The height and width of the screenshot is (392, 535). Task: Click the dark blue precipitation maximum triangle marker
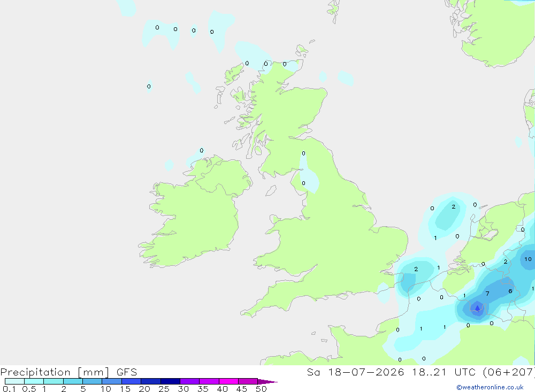[x=477, y=309]
